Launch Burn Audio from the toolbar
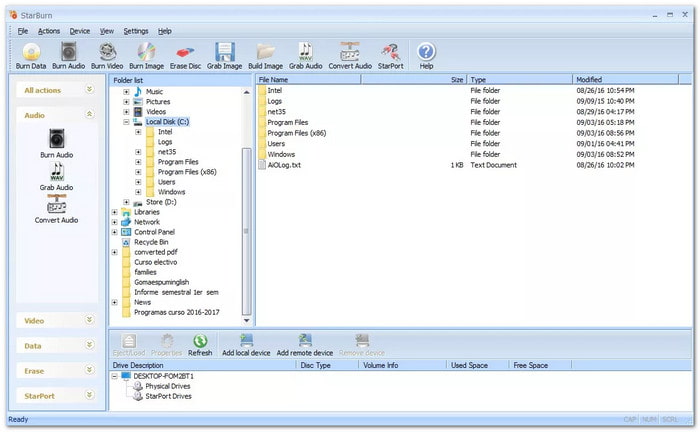 point(68,56)
